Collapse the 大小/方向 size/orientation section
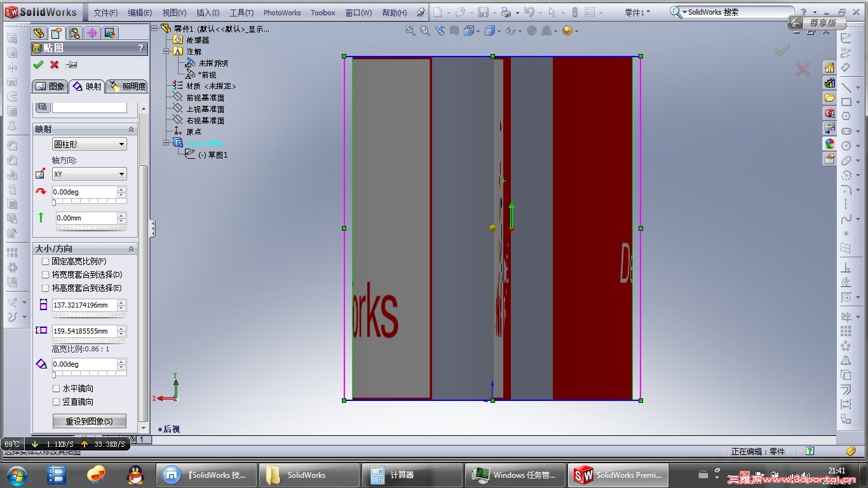The image size is (868, 488). (132, 248)
